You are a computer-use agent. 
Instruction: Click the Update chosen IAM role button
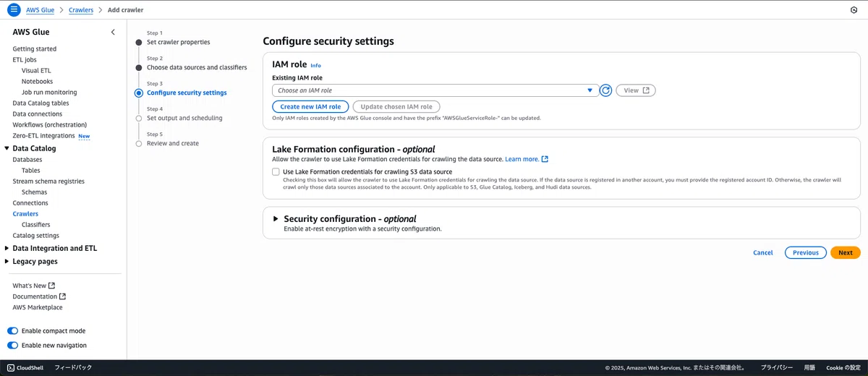(396, 106)
